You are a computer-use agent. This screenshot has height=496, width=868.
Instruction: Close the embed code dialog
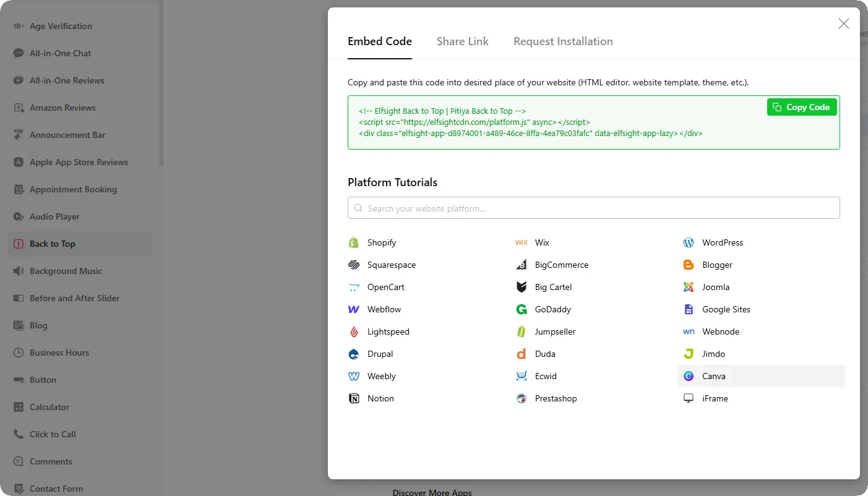(843, 24)
